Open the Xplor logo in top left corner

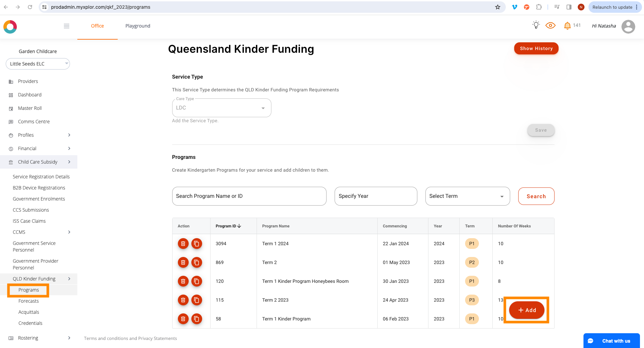tap(10, 27)
